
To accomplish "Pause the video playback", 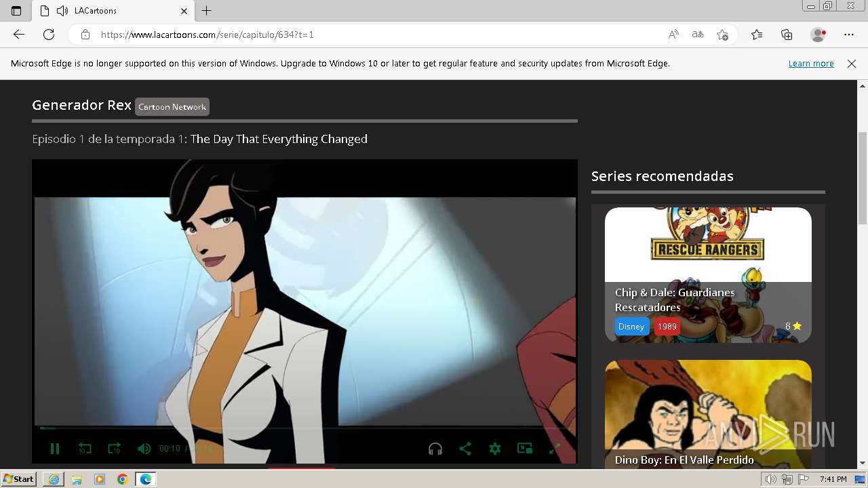I will click(55, 449).
